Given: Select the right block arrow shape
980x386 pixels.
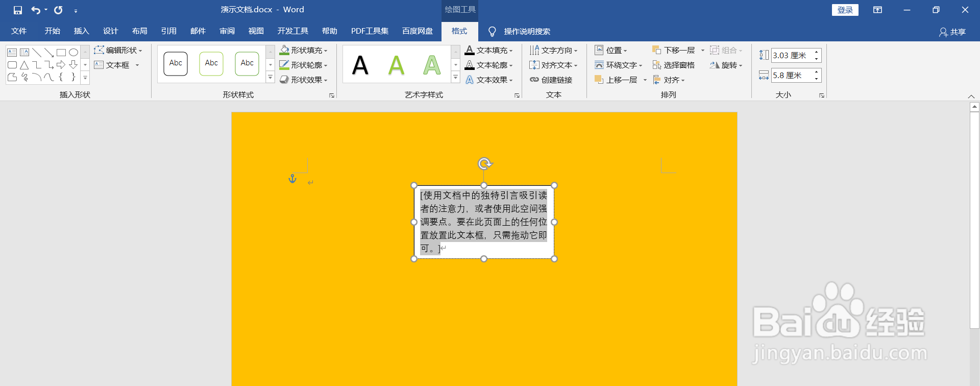Looking at the screenshot, I should point(61,65).
